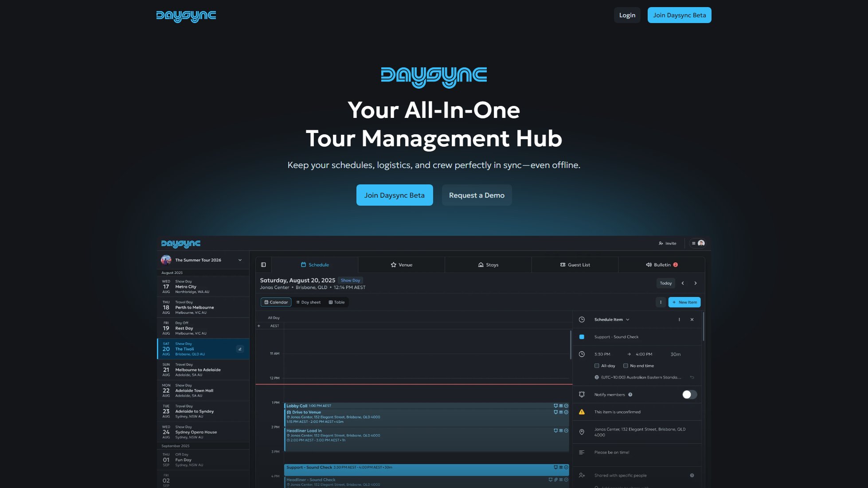Click the unconfirmed warning triangle icon
The image size is (868, 488).
click(581, 411)
